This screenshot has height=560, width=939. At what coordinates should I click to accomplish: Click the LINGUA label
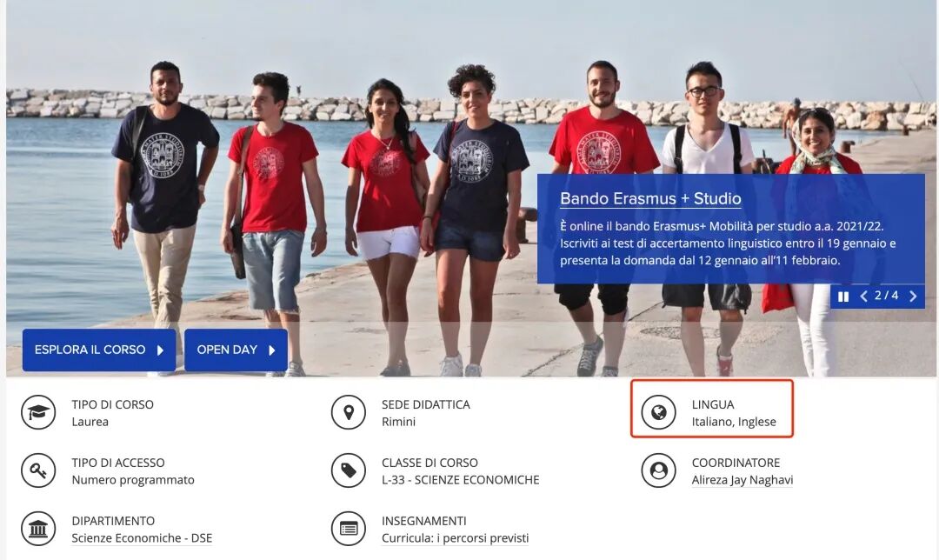[x=713, y=404]
